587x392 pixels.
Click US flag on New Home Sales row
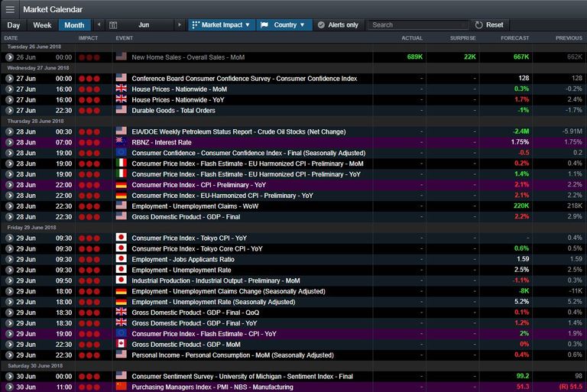point(121,57)
